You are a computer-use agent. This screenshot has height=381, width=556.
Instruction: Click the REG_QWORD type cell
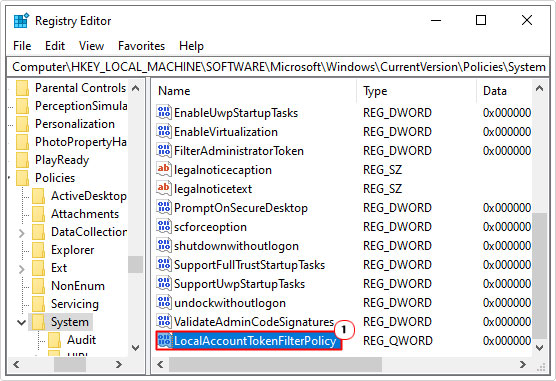pyautogui.click(x=397, y=341)
